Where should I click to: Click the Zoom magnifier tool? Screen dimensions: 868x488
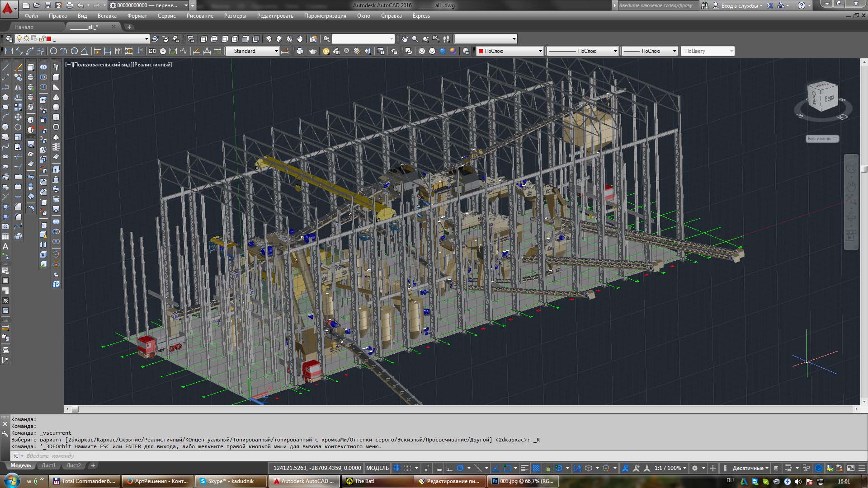point(415,39)
